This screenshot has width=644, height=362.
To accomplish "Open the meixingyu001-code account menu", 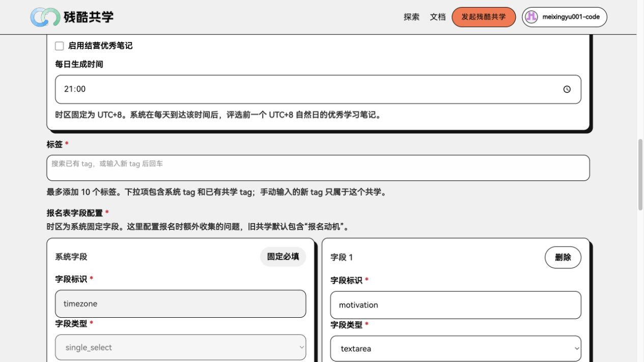I will coord(565,17).
